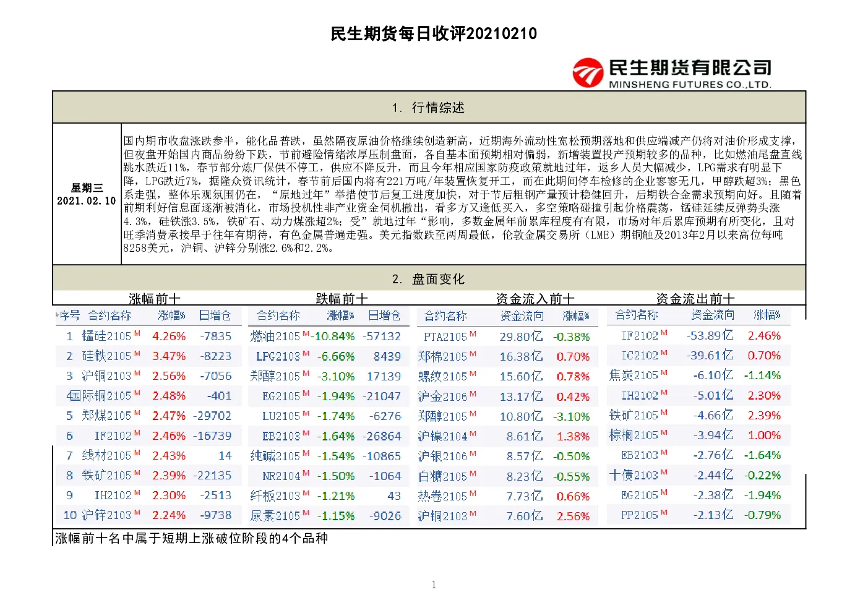This screenshot has height=613, width=868.
Task: Select contract name 棕榈2105
Action: click(x=634, y=435)
